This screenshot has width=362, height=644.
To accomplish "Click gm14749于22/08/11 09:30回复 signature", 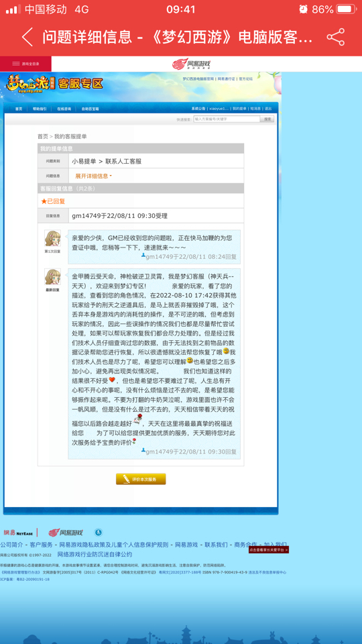I will (x=189, y=451).
